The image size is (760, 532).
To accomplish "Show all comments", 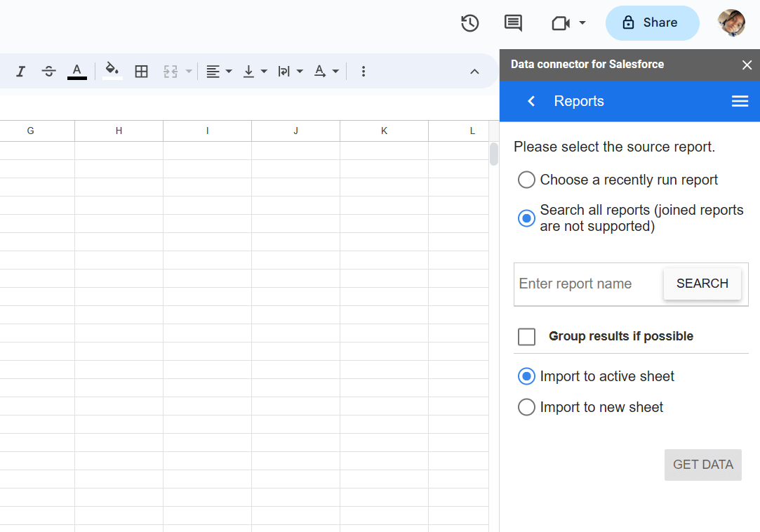I will [513, 22].
